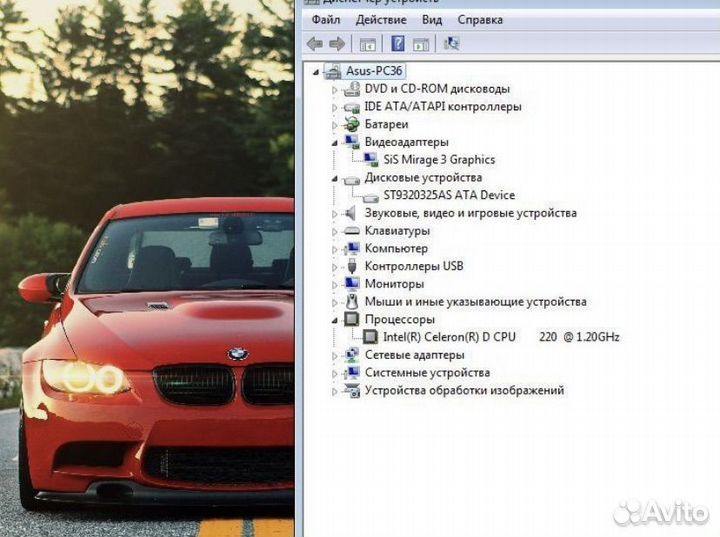Click the IDE ATA/ATAPI controller icon
The image size is (720, 537).
(352, 107)
